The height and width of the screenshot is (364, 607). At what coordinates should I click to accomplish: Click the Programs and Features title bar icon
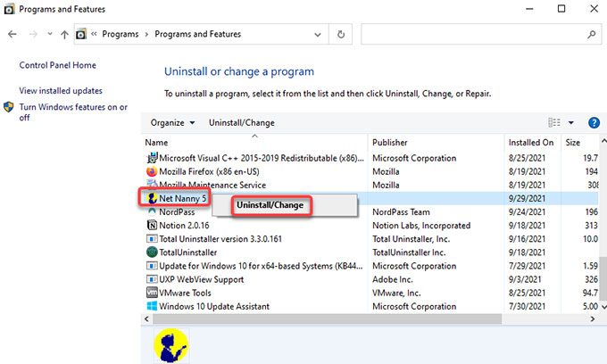pos(9,9)
